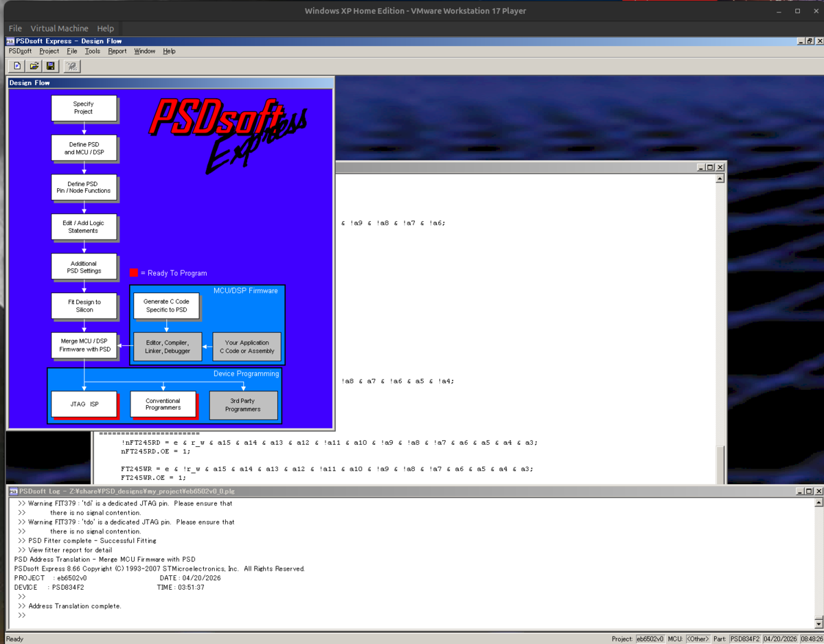This screenshot has width=824, height=644.
Task: Click the PSD icon in main title bar
Action: tap(10, 41)
